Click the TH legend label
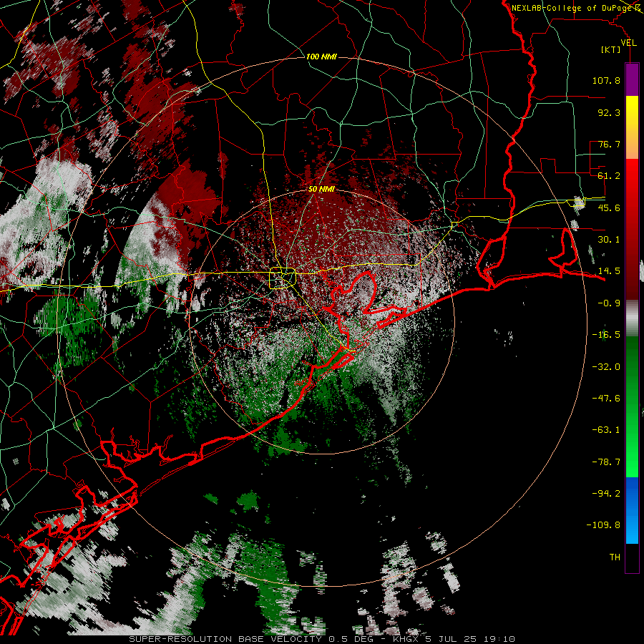Viewport: 644px width, 644px height. pyautogui.click(x=615, y=557)
